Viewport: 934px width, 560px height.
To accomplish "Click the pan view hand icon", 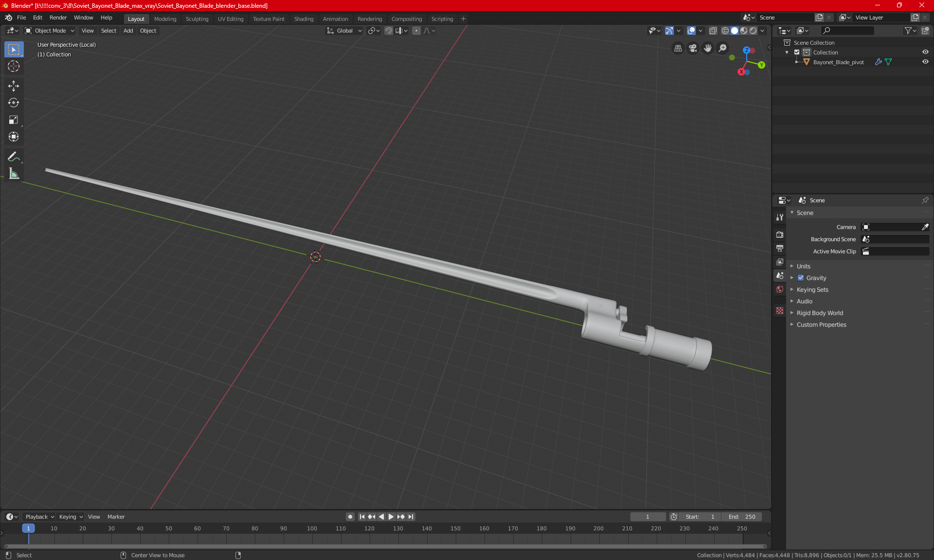I will point(708,48).
